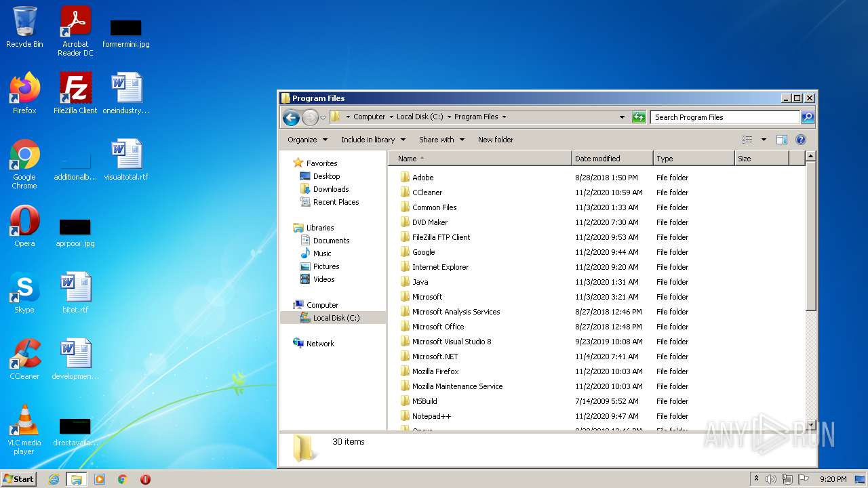Viewport: 868px width, 488px height.
Task: Select the MSBuild folder
Action: click(425, 401)
